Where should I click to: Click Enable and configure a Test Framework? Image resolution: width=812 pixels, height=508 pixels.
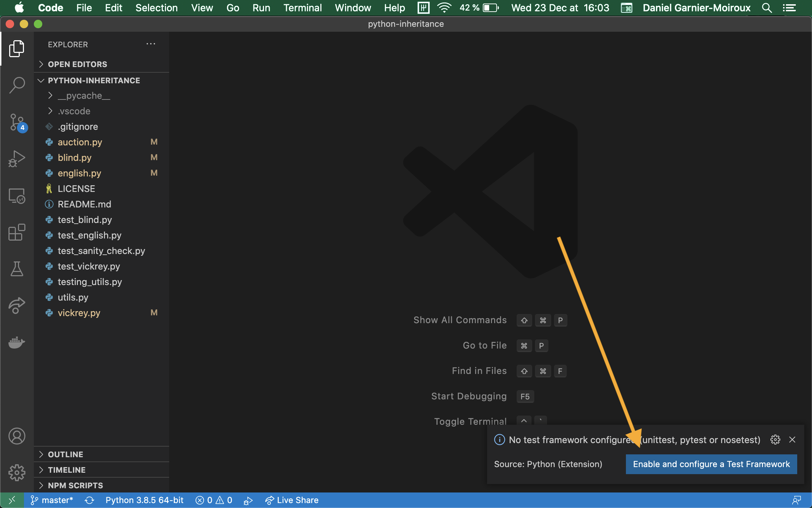[711, 464]
